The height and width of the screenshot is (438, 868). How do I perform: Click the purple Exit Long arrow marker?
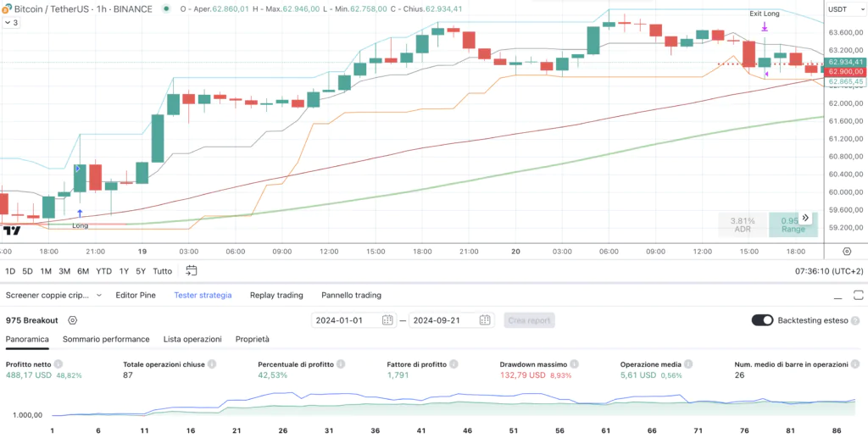pyautogui.click(x=765, y=26)
